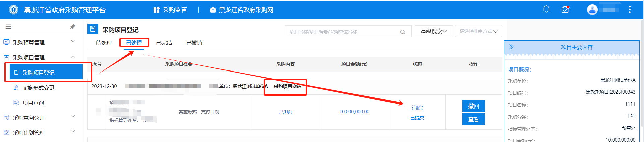Image resolution: width=644 pixels, height=142 pixels.
Task: Switch to 已处理 tab
Action: click(134, 43)
